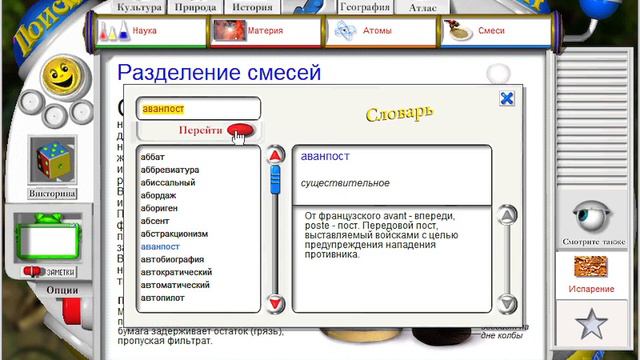Select автоматический in the word list
640x360 pixels.
point(175,285)
